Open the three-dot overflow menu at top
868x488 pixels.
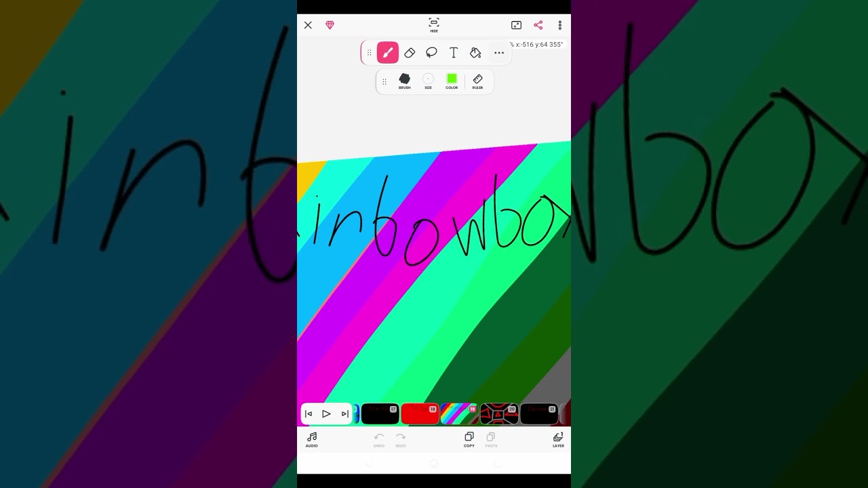tap(560, 25)
